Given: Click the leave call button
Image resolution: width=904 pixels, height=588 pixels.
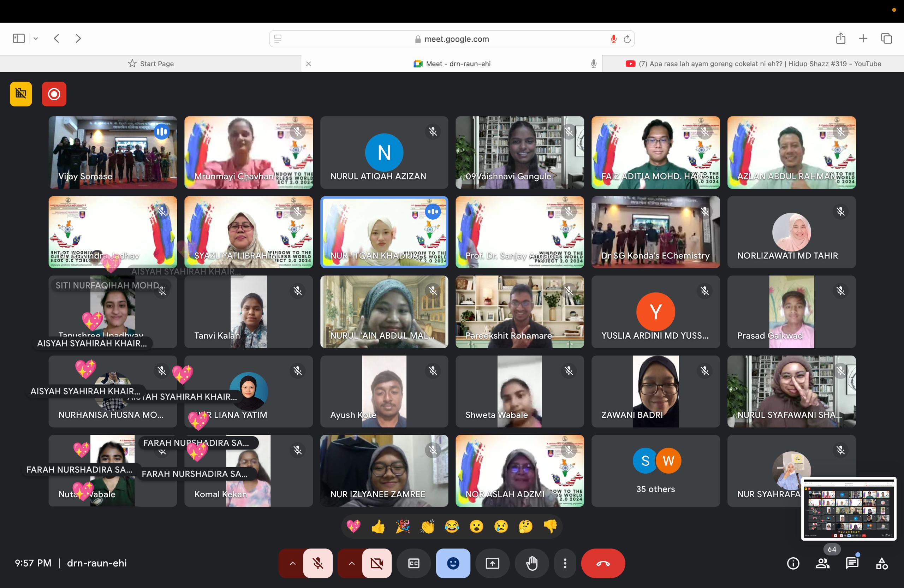Looking at the screenshot, I should tap(603, 563).
